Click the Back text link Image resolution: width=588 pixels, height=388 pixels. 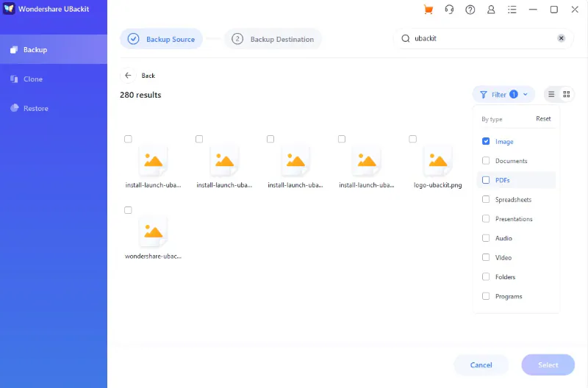148,76
